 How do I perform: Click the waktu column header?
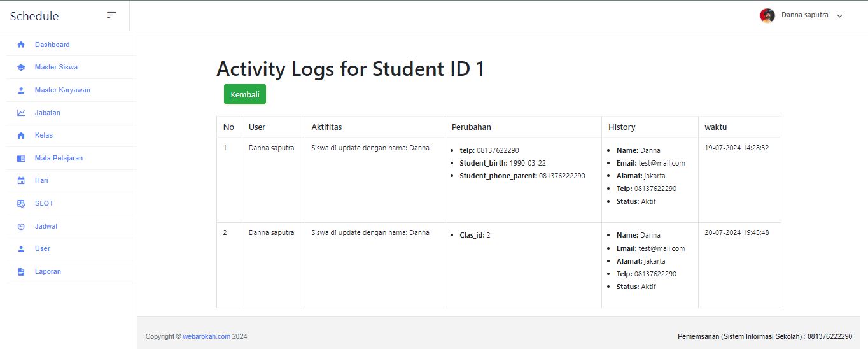point(715,127)
